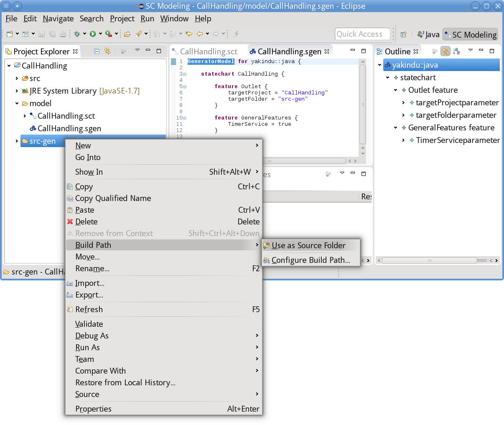The height and width of the screenshot is (425, 504).
Task: Click fold toggle at line 3 statechart
Action: coord(185,74)
